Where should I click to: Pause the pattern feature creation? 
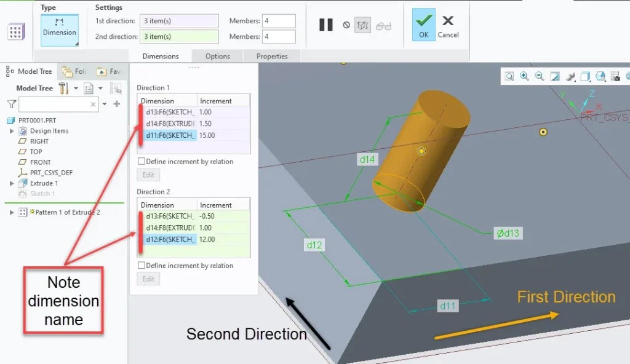tap(326, 25)
